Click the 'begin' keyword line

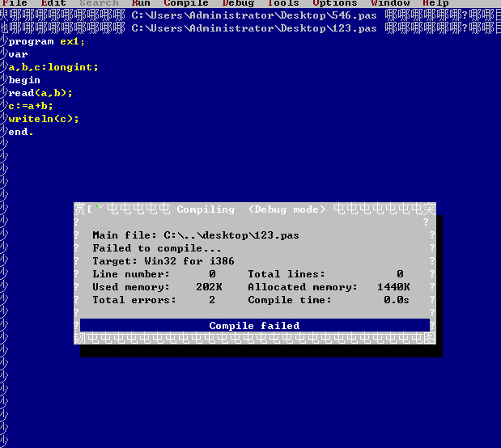[x=24, y=80]
